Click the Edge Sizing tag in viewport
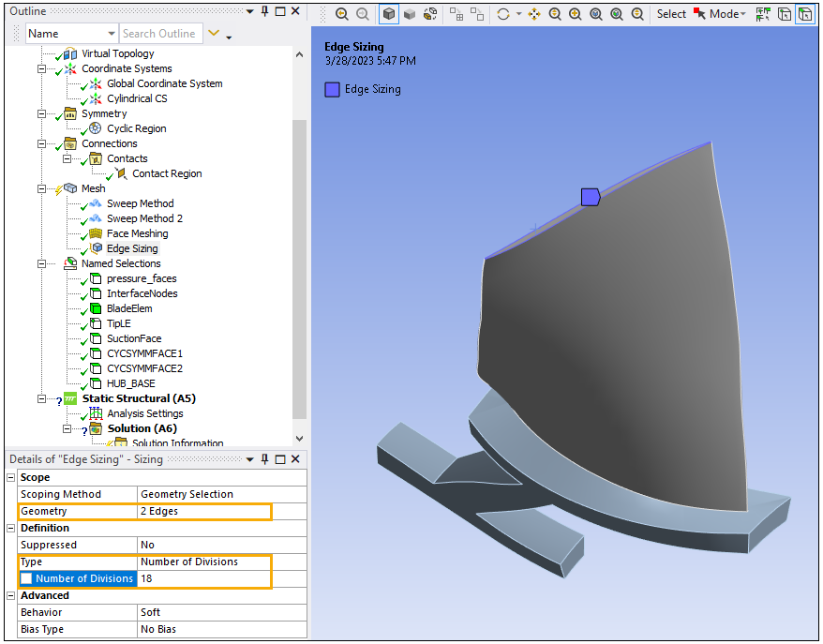This screenshot has width=823, height=644. [x=590, y=197]
